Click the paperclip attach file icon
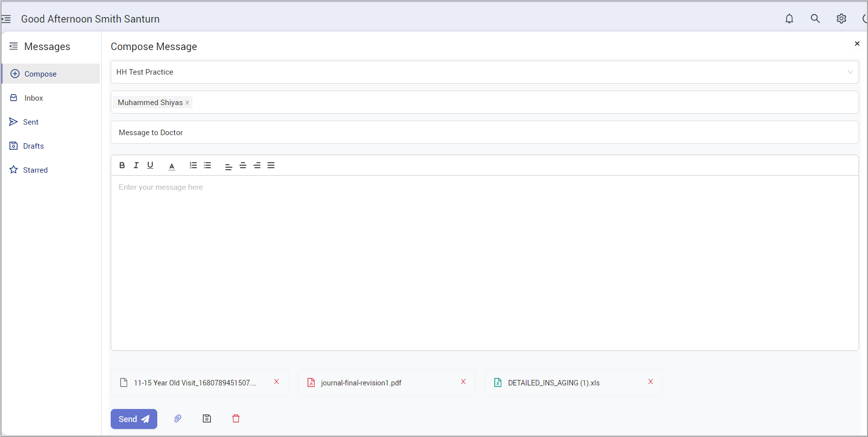The height and width of the screenshot is (437, 868). (178, 418)
